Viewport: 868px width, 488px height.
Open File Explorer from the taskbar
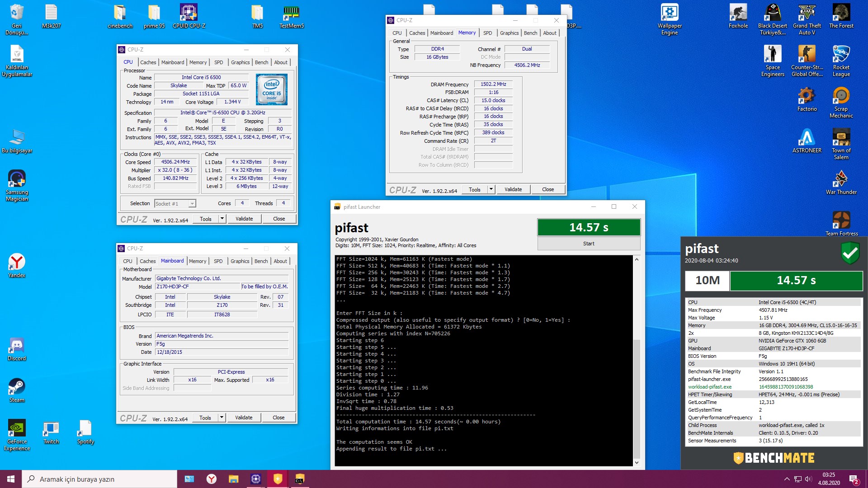(x=233, y=479)
